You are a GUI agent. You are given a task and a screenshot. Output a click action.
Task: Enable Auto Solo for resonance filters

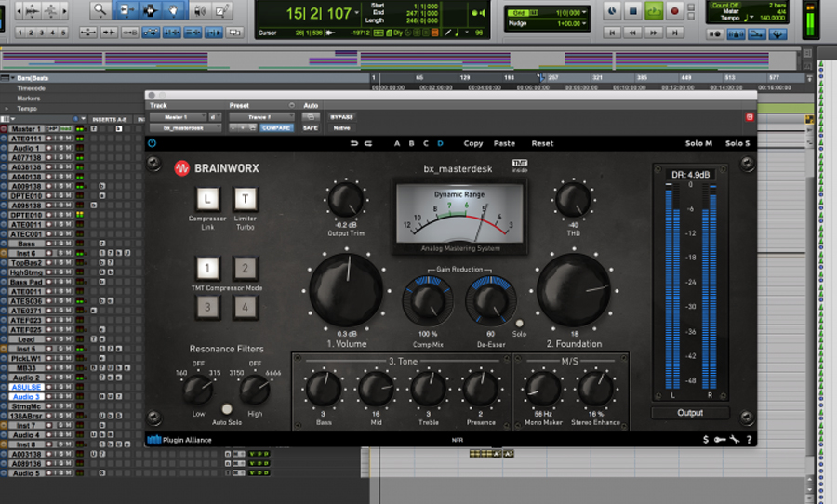pyautogui.click(x=226, y=408)
